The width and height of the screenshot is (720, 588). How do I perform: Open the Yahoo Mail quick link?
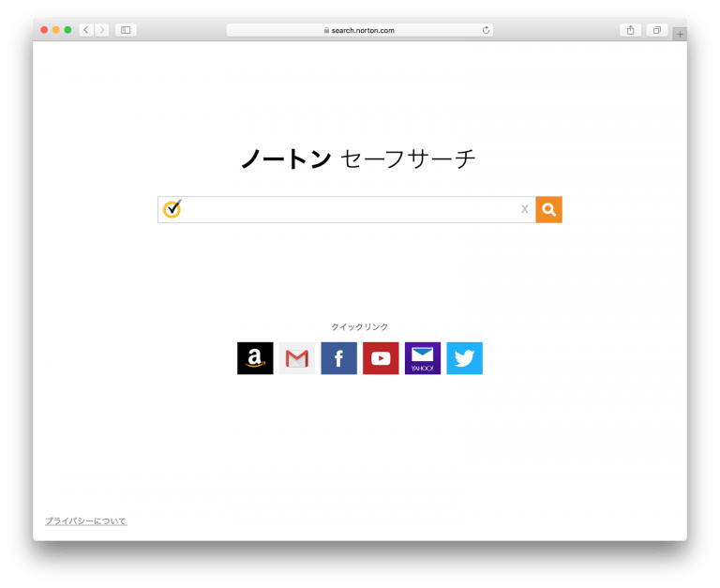(x=423, y=358)
